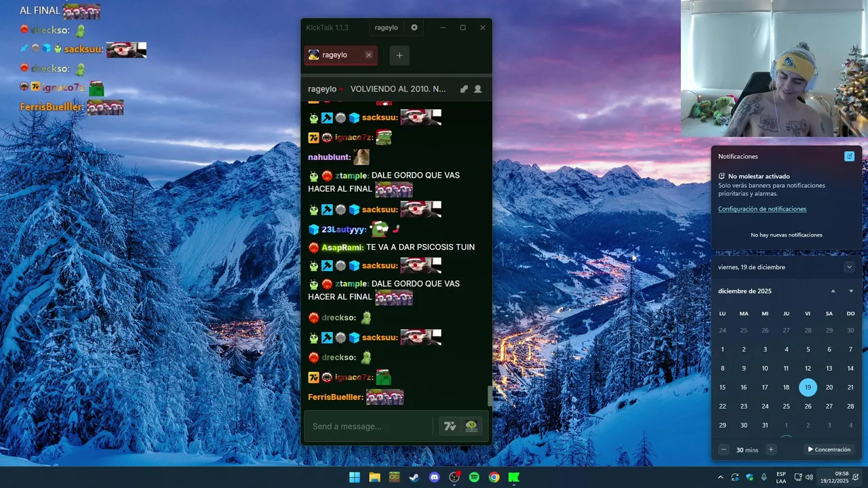Open Steam from taskbar

point(414,477)
